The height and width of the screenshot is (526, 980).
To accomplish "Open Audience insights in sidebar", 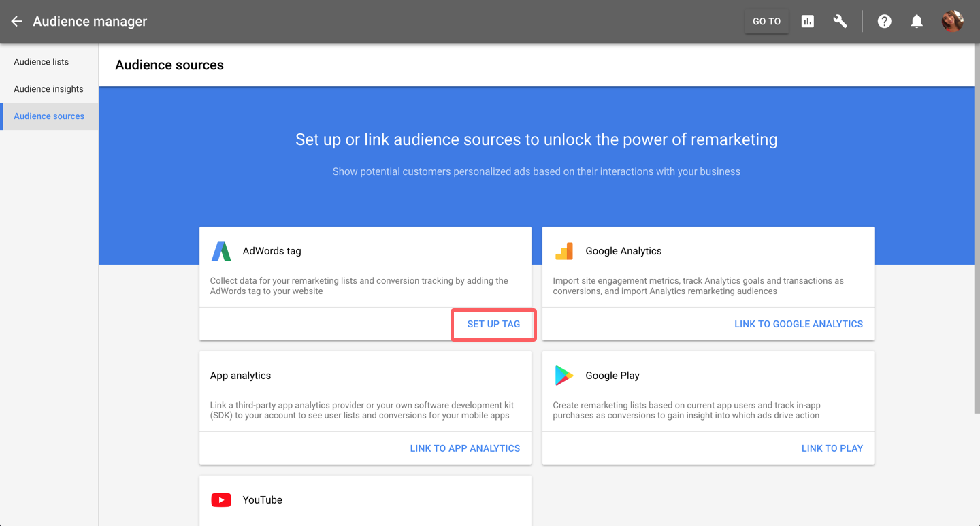I will coord(49,89).
